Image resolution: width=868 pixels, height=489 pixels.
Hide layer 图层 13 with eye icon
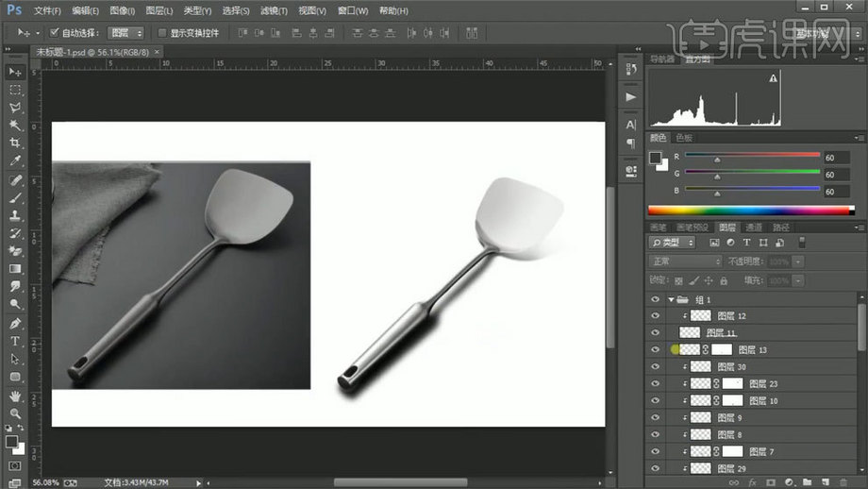coord(656,349)
